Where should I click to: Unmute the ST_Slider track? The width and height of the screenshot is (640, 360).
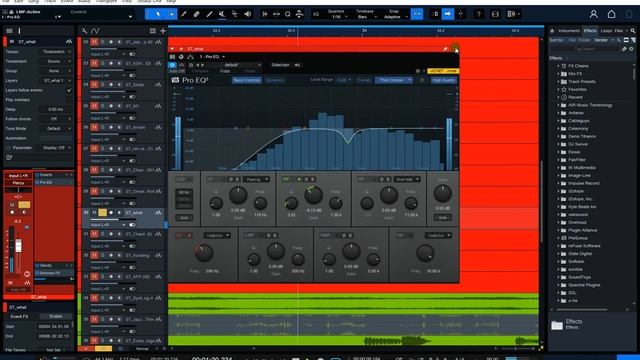94,84
